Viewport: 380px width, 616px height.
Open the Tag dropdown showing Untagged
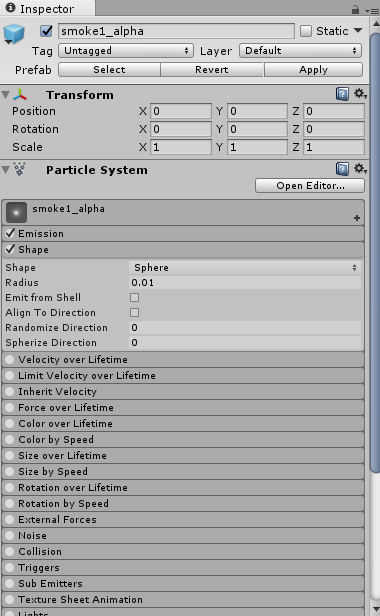point(126,51)
